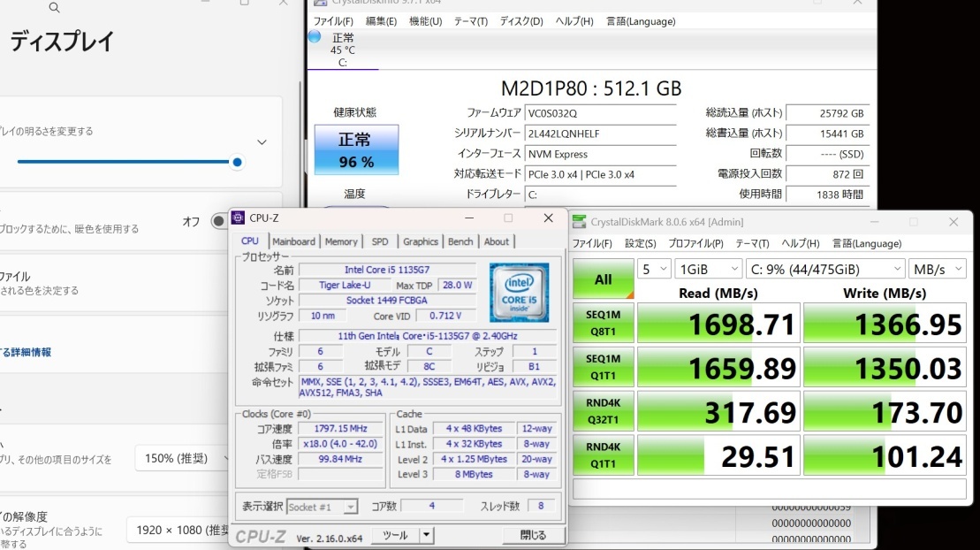Click the CPU-Z logo at the window bottom
The width and height of the screenshot is (980, 550).
pyautogui.click(x=260, y=534)
